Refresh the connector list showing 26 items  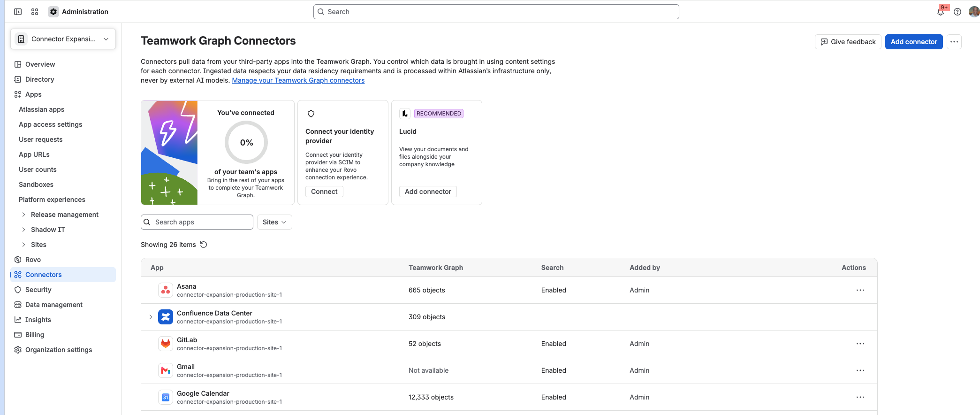[204, 245]
